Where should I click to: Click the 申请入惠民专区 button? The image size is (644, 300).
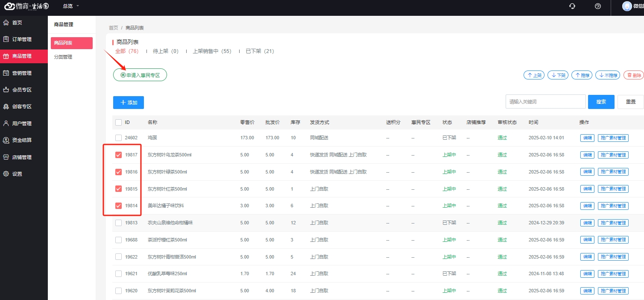coord(140,75)
